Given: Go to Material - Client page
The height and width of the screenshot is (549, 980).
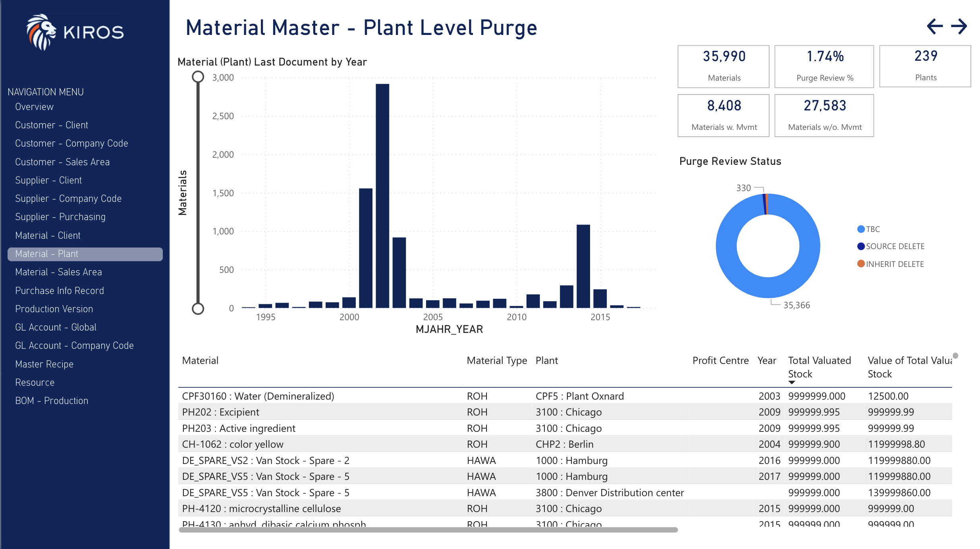Looking at the screenshot, I should 48,236.
